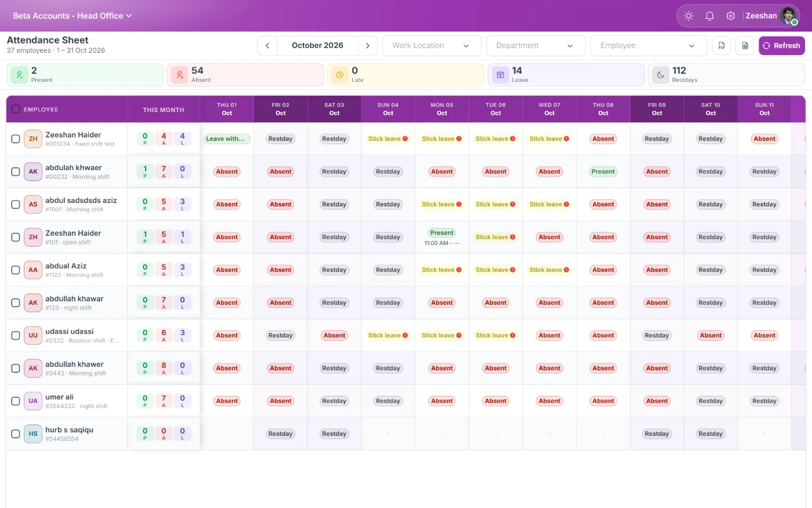Viewport: 812px width, 508px height.
Task: Tick the checkbox for abdulah khwaer
Action: point(16,172)
